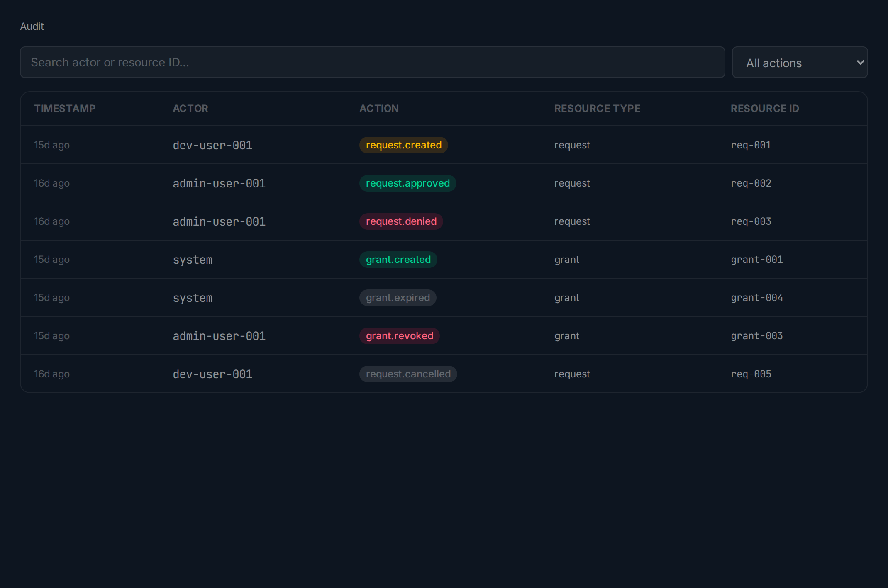The width and height of the screenshot is (888, 588).
Task: Click actor admin-user-001 in the req-003 row
Action: click(x=219, y=221)
